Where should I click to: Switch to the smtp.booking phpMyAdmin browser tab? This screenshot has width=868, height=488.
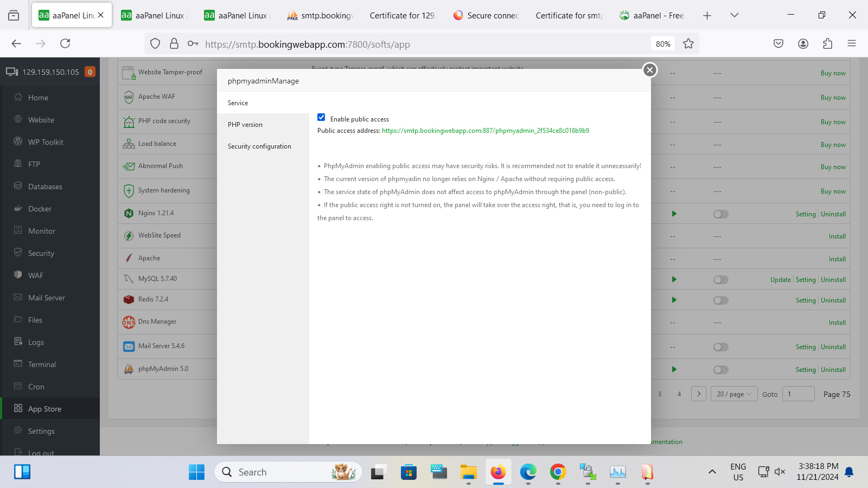[x=321, y=15]
